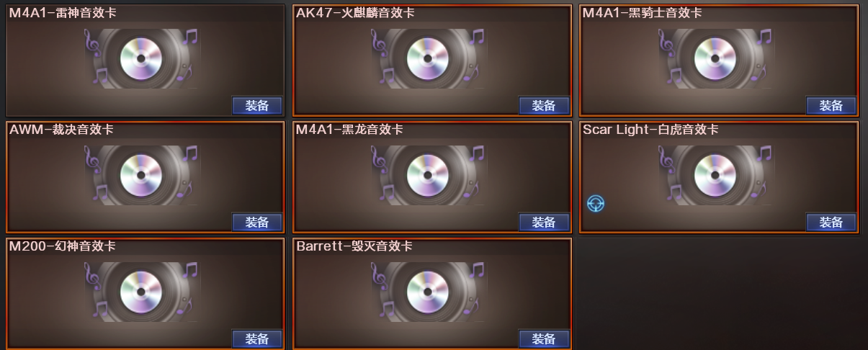Click the AWM-裁决音效卡 disc icon
Image resolution: width=868 pixels, height=350 pixels.
[141, 175]
